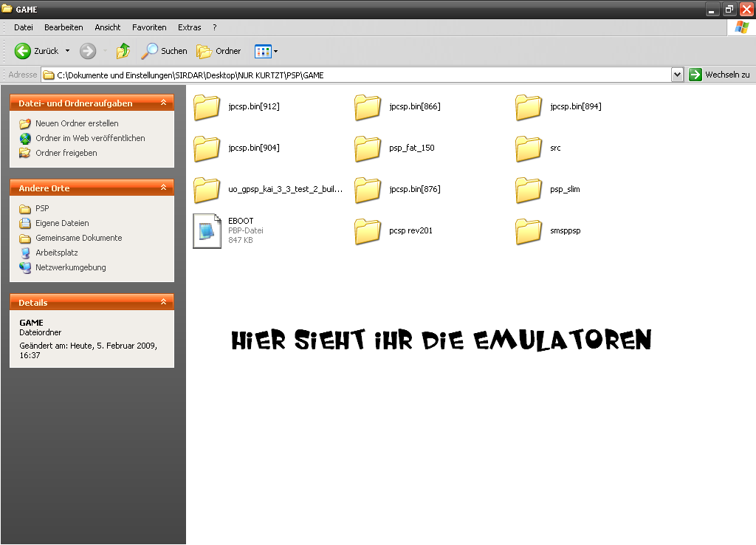Collapse the Andere Orte panel
Image resolution: width=756 pixels, height=545 pixels.
coord(164,188)
